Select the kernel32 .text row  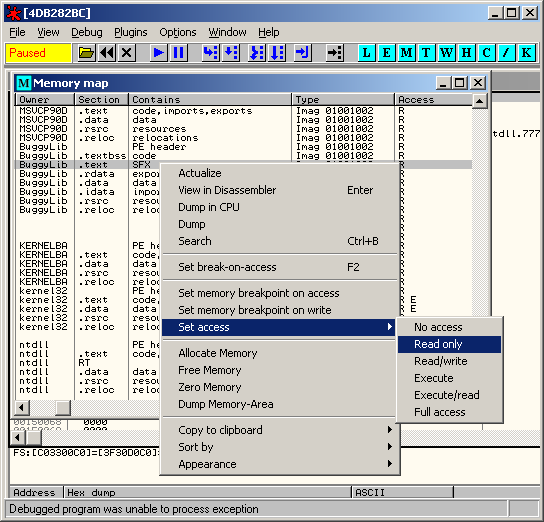point(87,300)
